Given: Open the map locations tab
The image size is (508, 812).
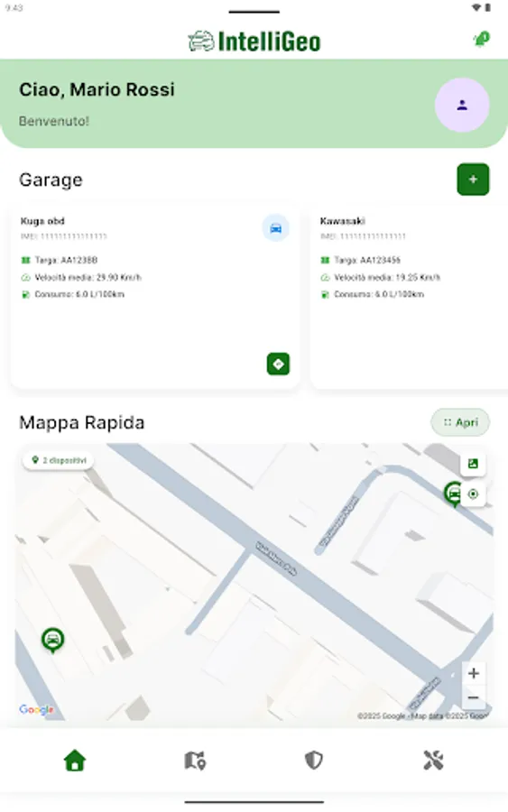Looking at the screenshot, I should 195,761.
